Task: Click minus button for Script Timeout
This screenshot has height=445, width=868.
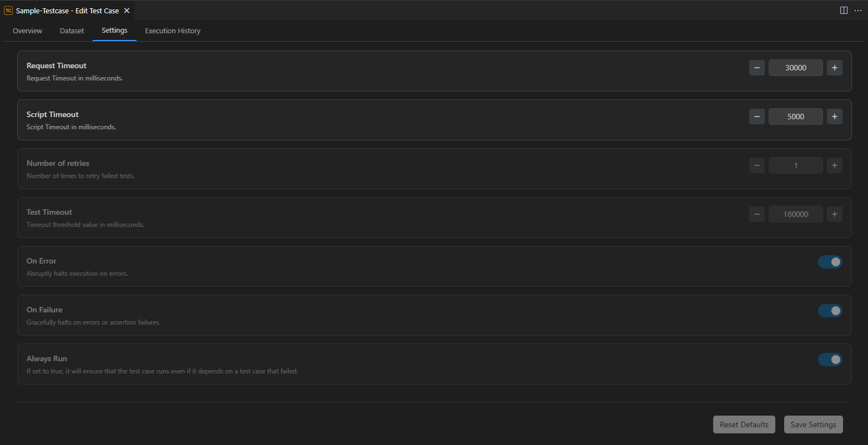Action: pyautogui.click(x=756, y=117)
